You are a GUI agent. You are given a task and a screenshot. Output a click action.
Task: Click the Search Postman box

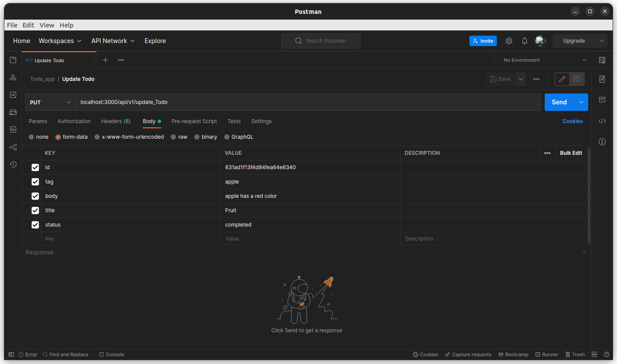coord(321,41)
